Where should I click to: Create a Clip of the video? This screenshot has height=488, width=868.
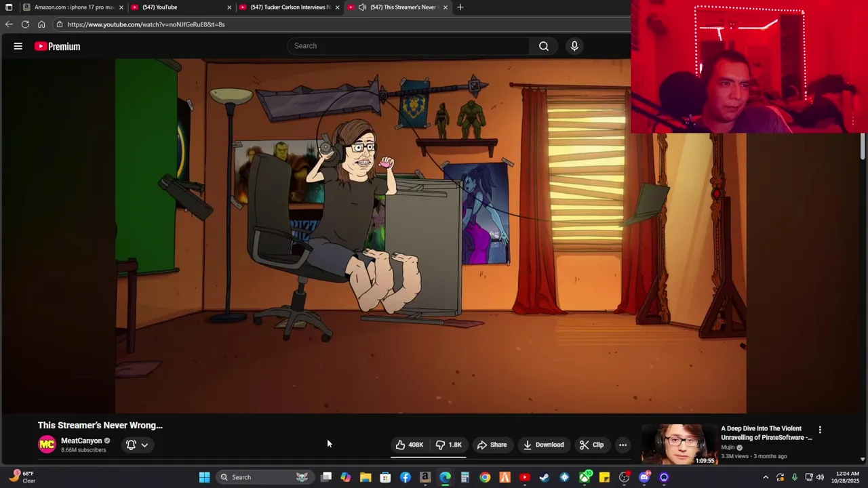click(x=591, y=445)
